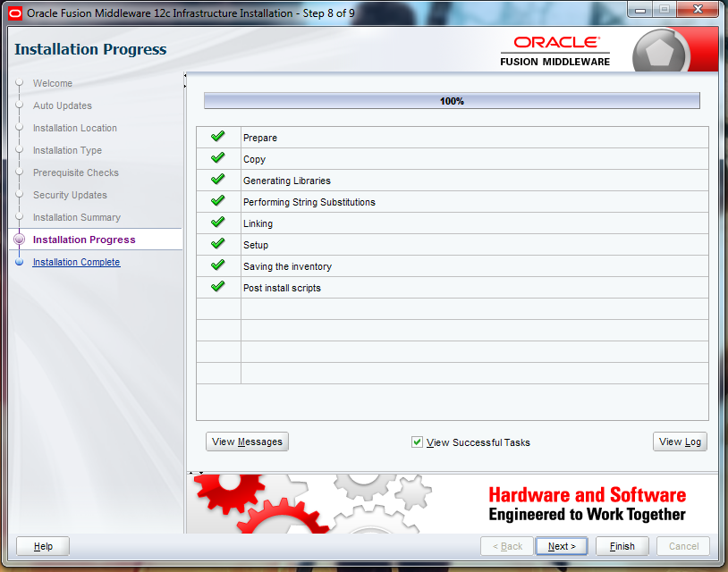Open the View Log button
Image resolution: width=728 pixels, height=572 pixels.
(x=680, y=442)
